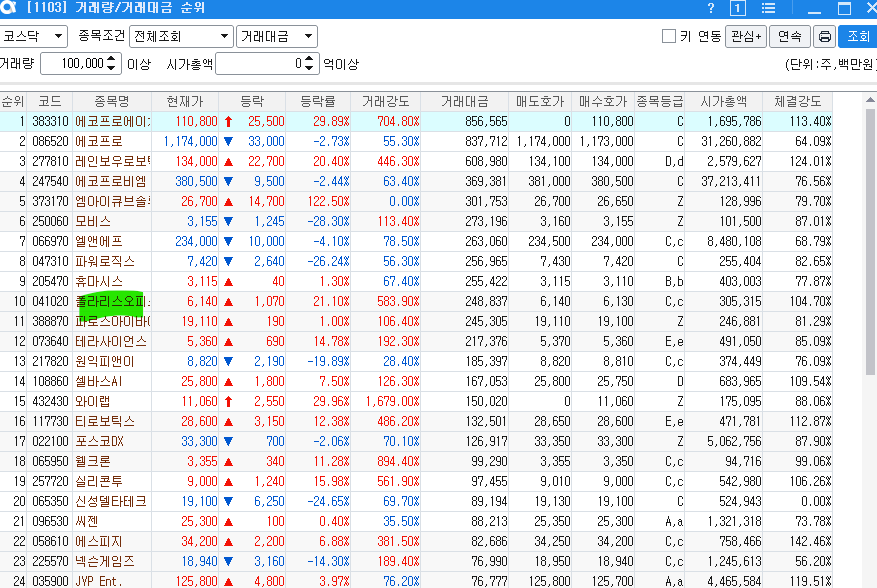Image resolution: width=877 pixels, height=588 pixels.
Task: Select the 휴마시스 stock name
Action: pyautogui.click(x=99, y=281)
